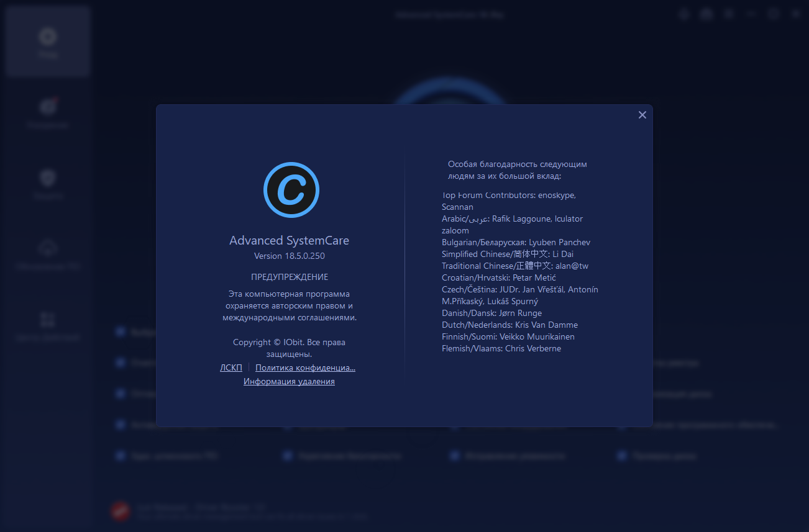Click the Flemish/Vlaams: Chris Verberne line

click(501, 348)
